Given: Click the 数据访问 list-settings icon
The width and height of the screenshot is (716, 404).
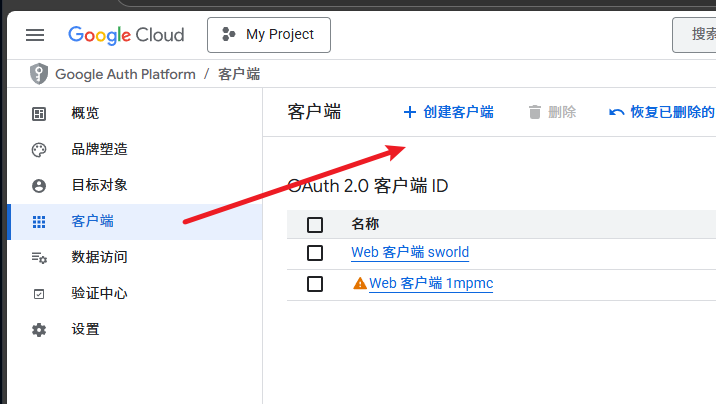Looking at the screenshot, I should tap(39, 258).
